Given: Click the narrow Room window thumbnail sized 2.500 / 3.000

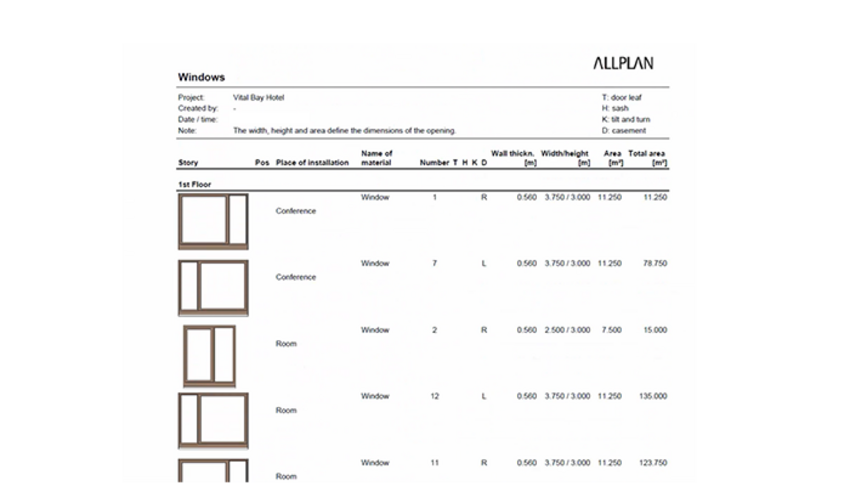Looking at the screenshot, I should coord(209,354).
